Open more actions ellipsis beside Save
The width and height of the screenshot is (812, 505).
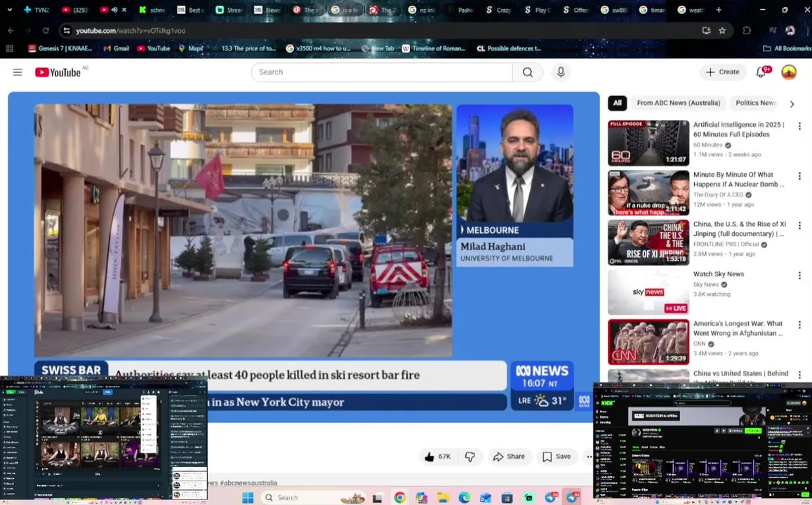pos(589,457)
